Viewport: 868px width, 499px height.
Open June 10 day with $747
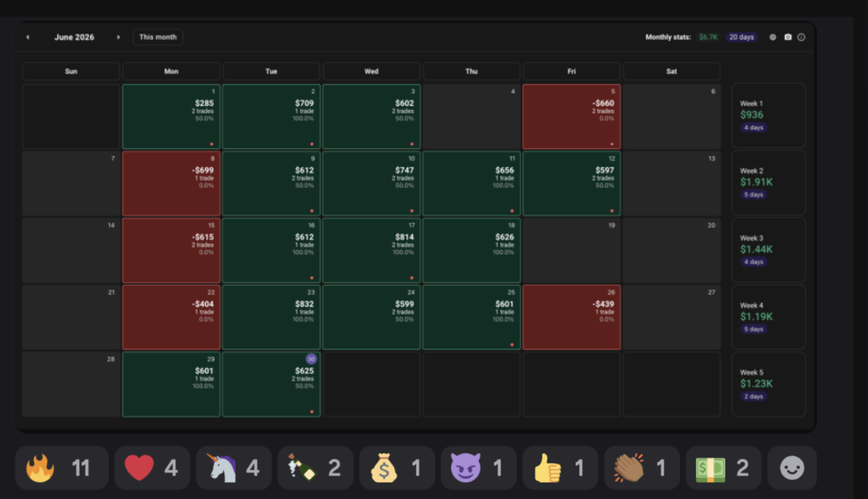click(371, 184)
